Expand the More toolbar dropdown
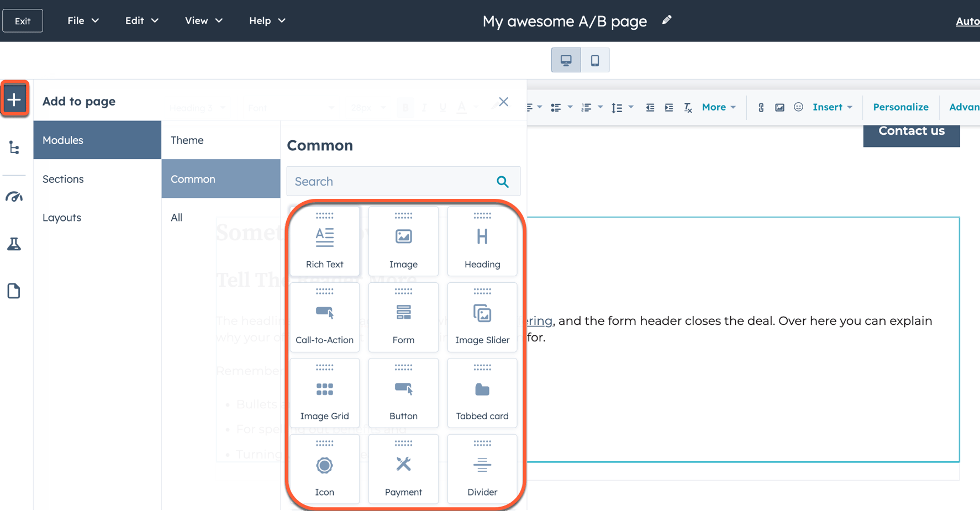This screenshot has width=980, height=511. coord(719,107)
